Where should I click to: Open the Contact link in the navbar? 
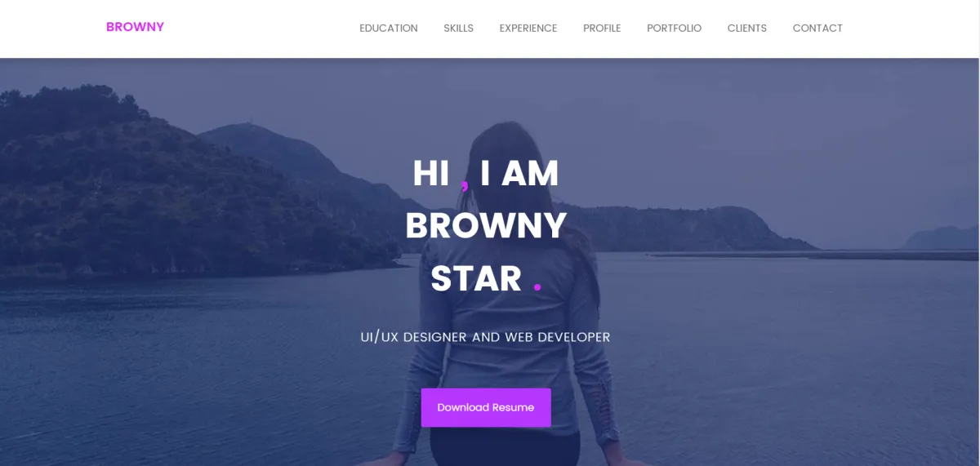[x=817, y=28]
